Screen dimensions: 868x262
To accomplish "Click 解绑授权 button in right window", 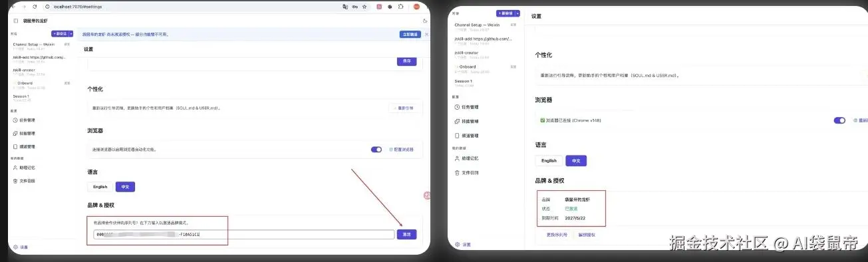I will [587, 235].
